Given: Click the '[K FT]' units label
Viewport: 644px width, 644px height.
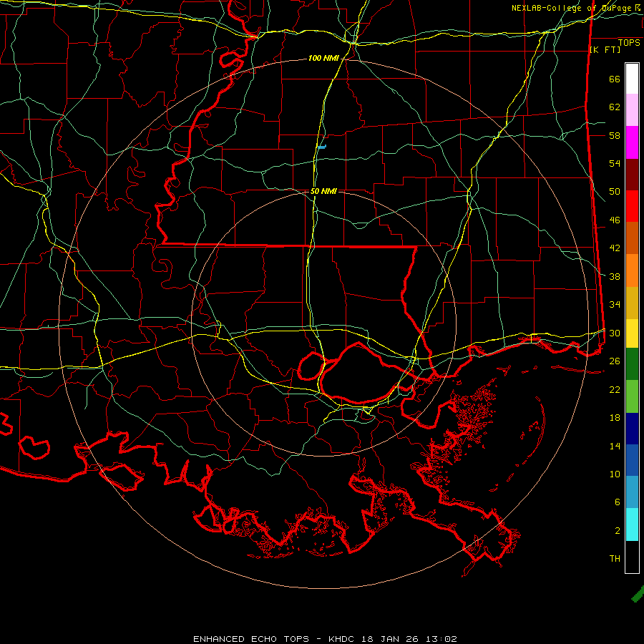Looking at the screenshot, I should coord(605,50).
